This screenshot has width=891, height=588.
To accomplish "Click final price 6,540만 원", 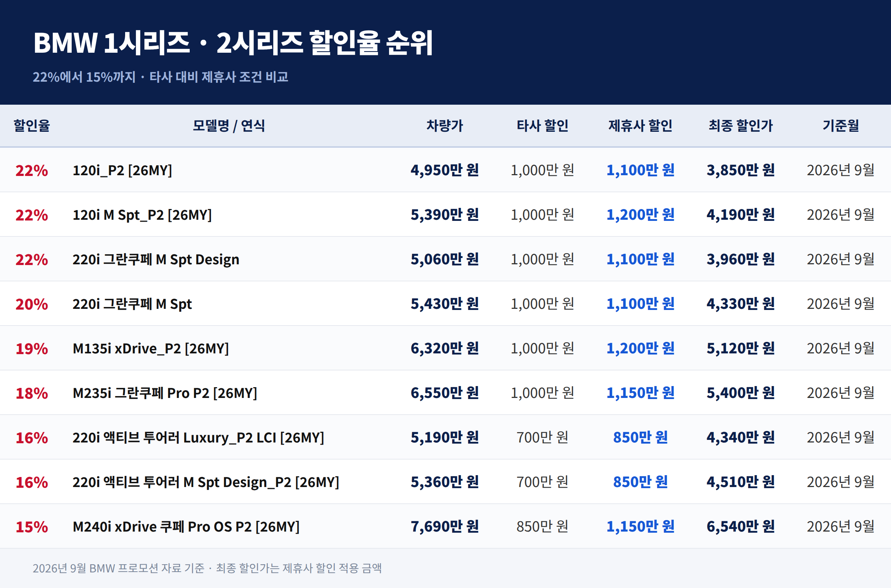I will click(741, 527).
